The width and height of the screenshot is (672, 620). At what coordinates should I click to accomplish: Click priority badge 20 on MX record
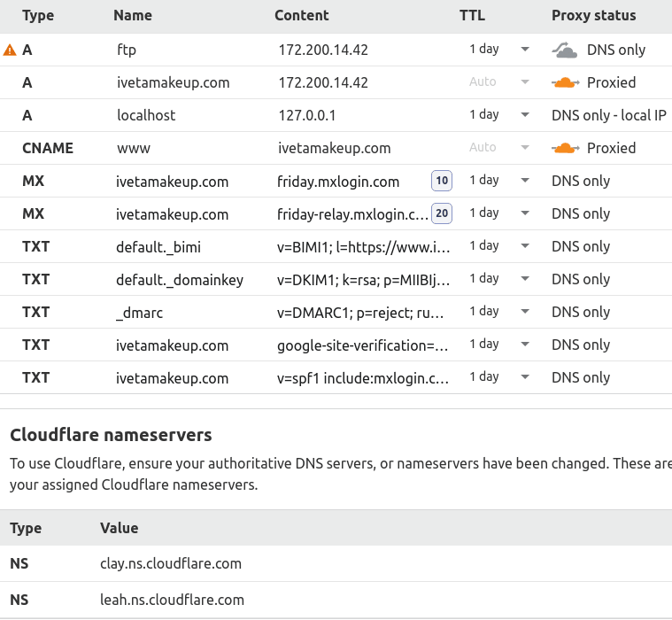(442, 213)
